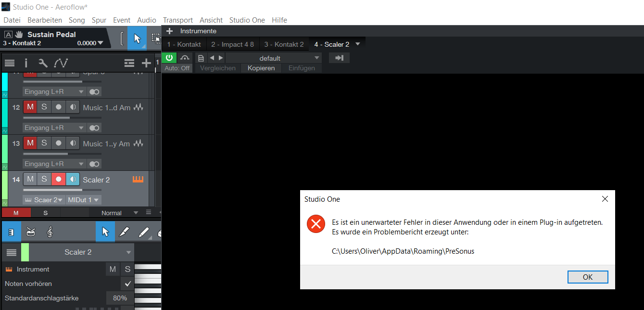Toggle the Scaler 2 plug-in power button
The image size is (644, 310).
pos(169,58)
